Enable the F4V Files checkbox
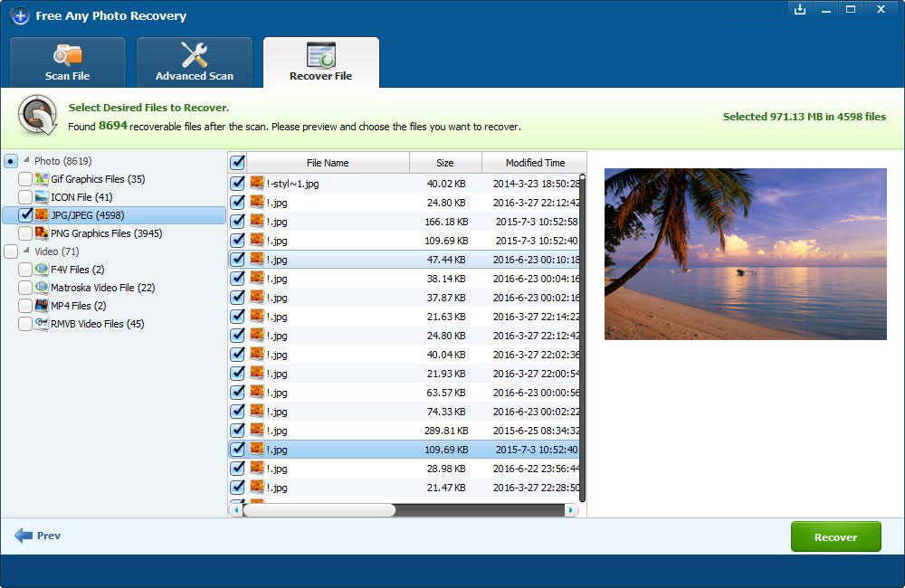Viewport: 905px width, 588px height. (x=25, y=270)
